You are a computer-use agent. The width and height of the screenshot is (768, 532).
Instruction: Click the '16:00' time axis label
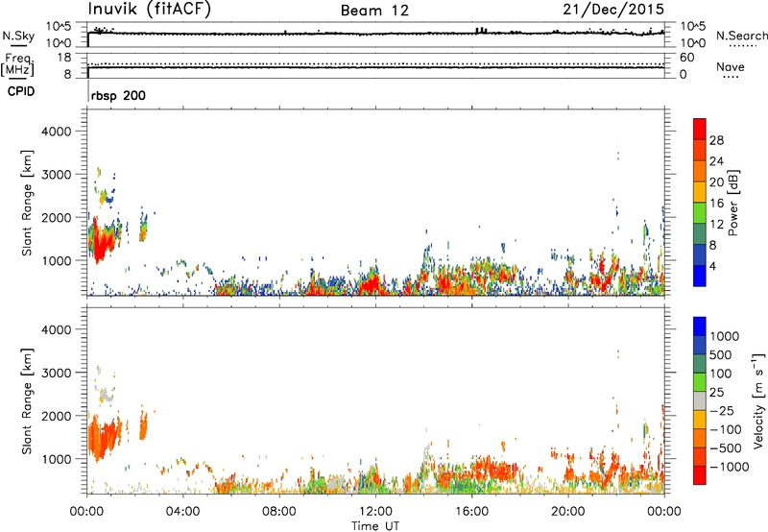pos(471,512)
